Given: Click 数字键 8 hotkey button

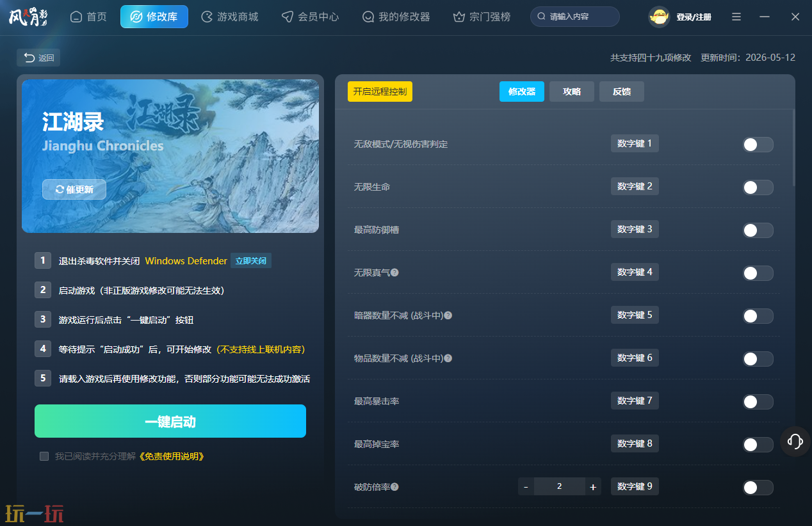Looking at the screenshot, I should coord(635,443).
